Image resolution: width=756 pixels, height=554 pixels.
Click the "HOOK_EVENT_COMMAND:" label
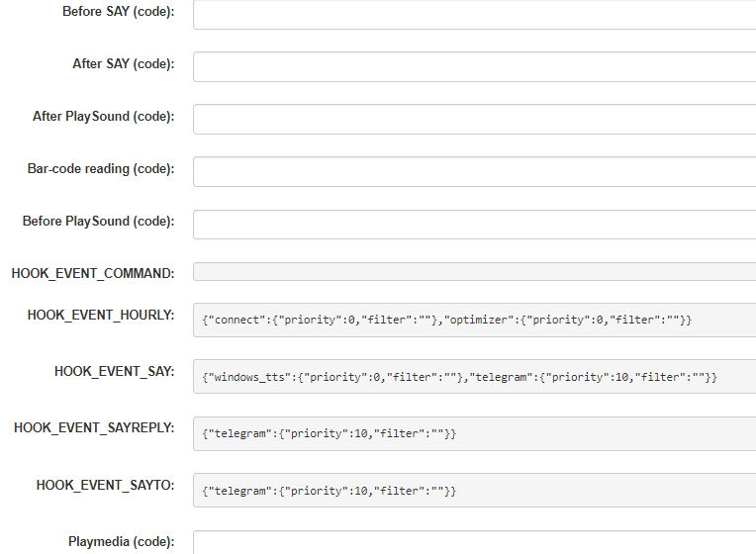coord(93,273)
